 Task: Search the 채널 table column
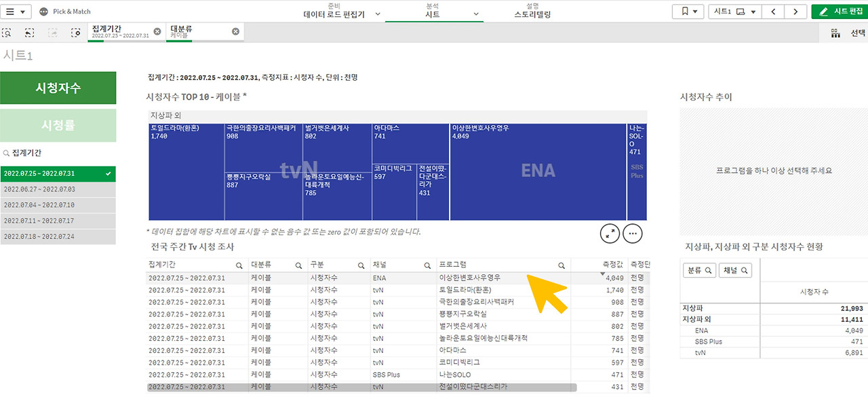pos(427,265)
